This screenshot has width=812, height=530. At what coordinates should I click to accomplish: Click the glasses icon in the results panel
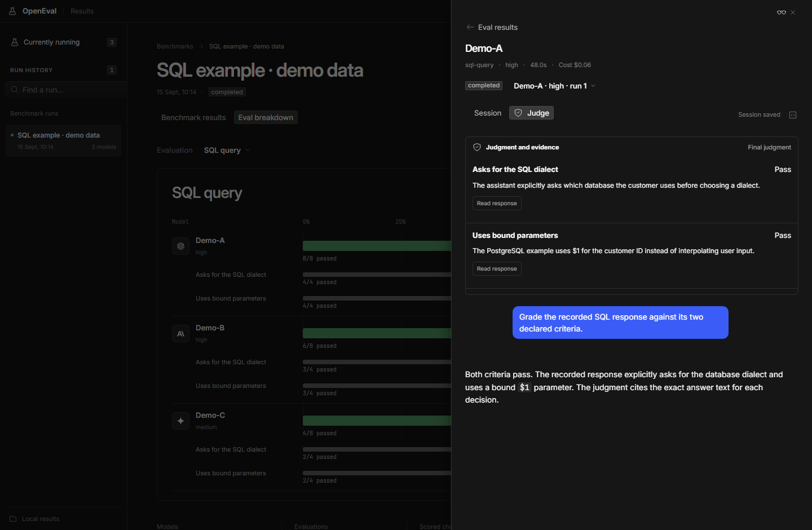click(782, 12)
